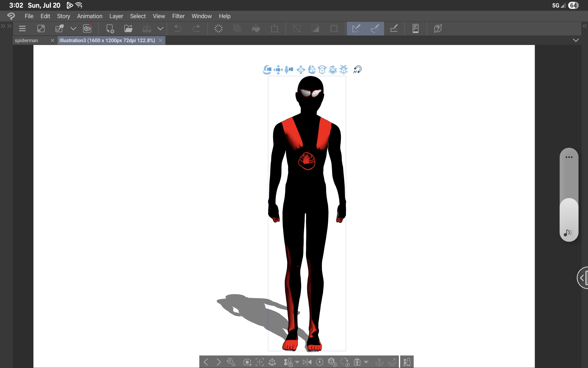This screenshot has height=368, width=588.
Task: Open Clip Studio support help icon
Action: (x=438, y=29)
